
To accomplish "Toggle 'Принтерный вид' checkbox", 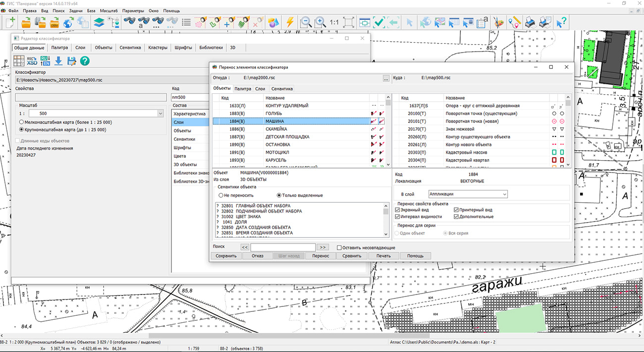I will point(456,210).
